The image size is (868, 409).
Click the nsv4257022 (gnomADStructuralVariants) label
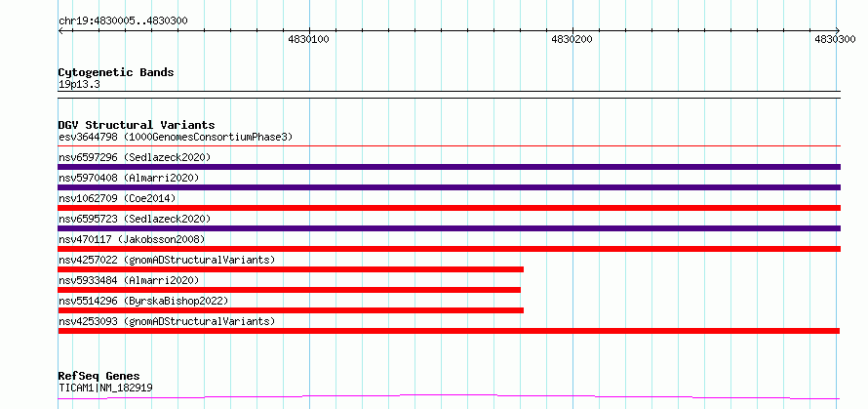pos(167,260)
